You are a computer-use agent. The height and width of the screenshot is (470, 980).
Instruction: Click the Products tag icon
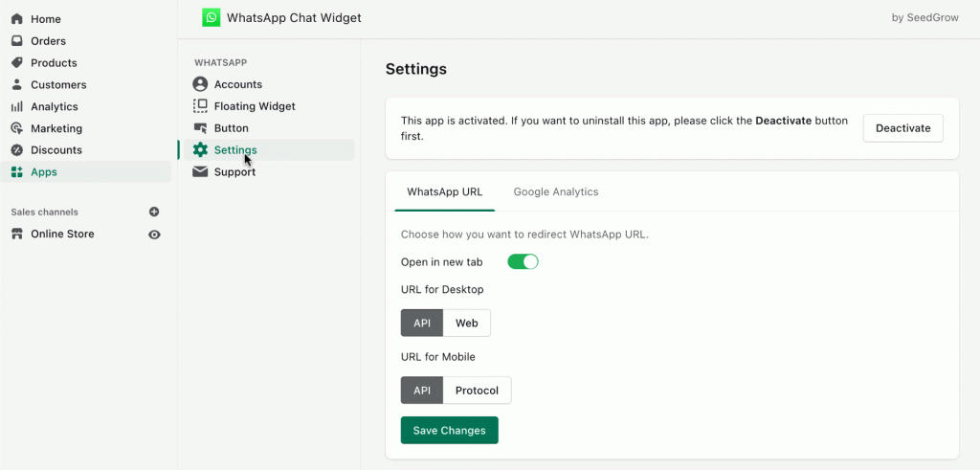click(16, 63)
